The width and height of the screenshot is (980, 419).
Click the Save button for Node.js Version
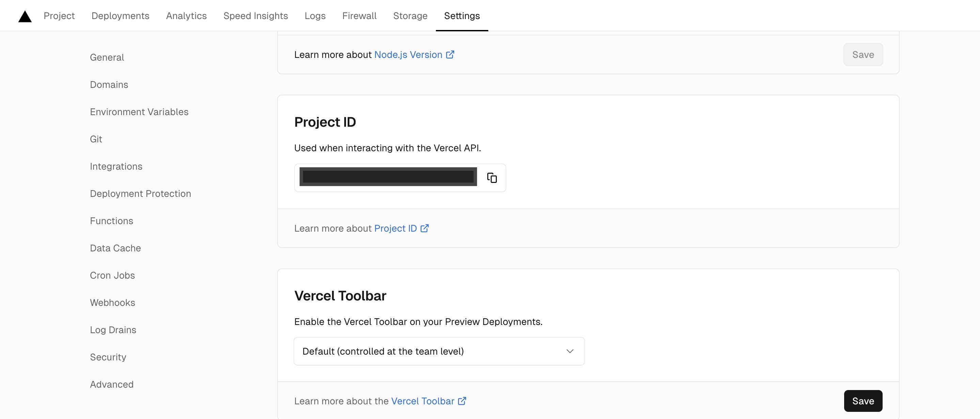[863, 55]
